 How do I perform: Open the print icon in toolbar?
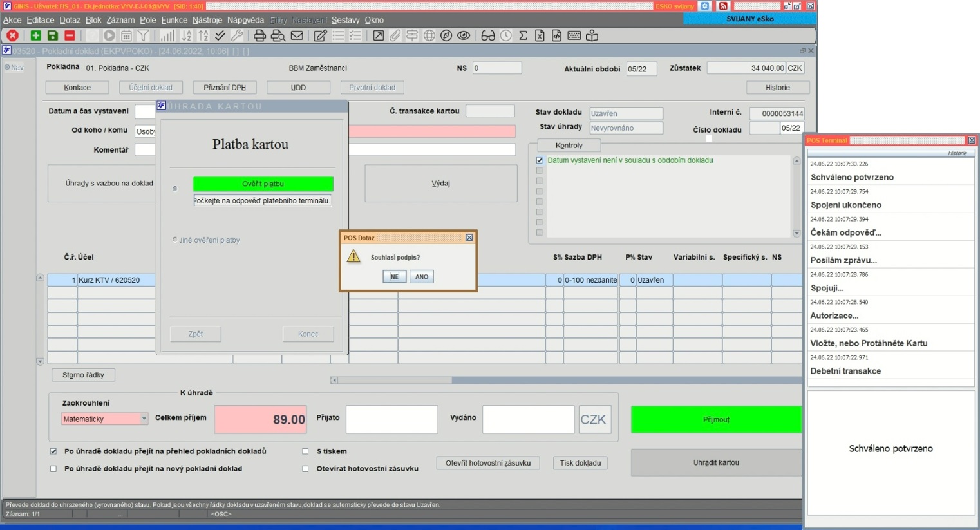click(259, 36)
